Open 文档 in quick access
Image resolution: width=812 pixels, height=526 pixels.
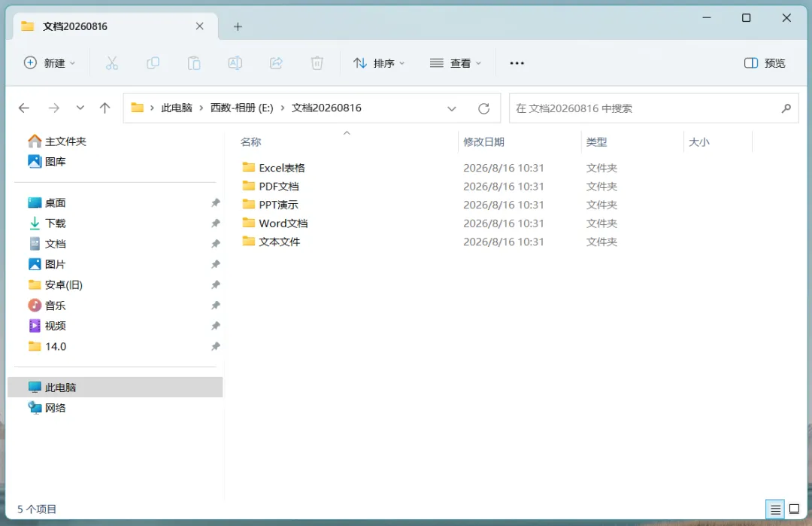tap(47, 244)
